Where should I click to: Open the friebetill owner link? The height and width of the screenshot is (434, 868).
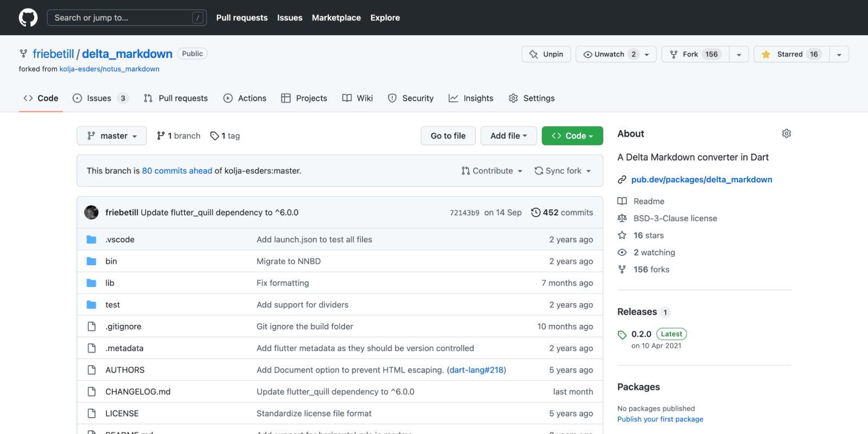click(x=53, y=54)
